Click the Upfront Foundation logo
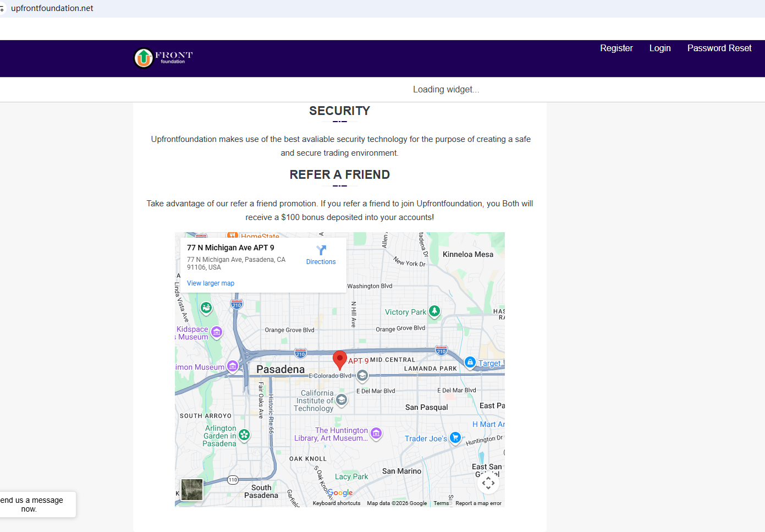This screenshot has height=532, width=765. [x=163, y=58]
